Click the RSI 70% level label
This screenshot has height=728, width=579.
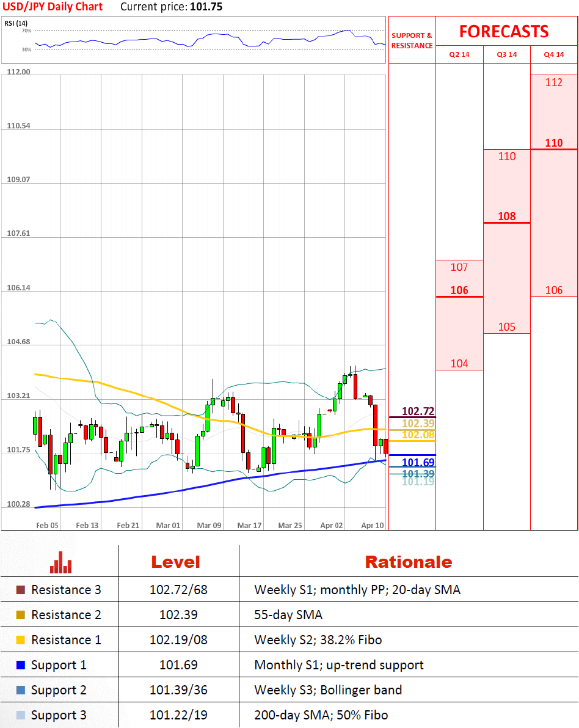26,31
